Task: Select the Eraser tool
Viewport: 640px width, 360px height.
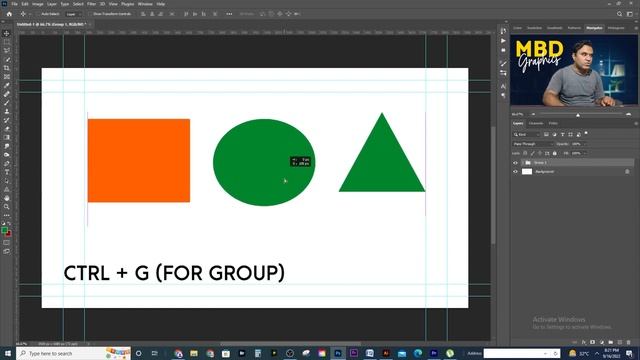Action: 7,129
